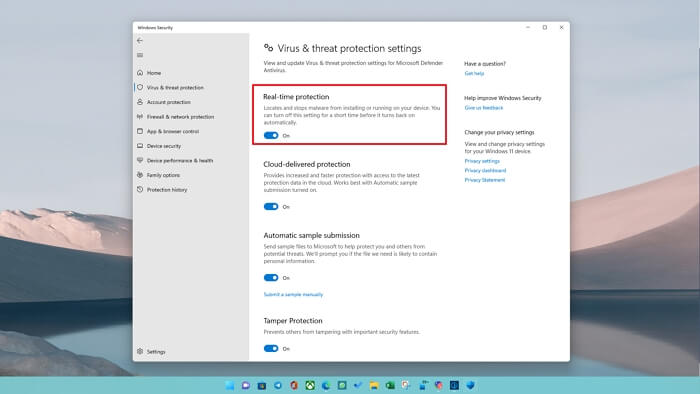Select Virus & threat protection in sidebar
Viewport: 700px width, 394px height.
point(175,87)
